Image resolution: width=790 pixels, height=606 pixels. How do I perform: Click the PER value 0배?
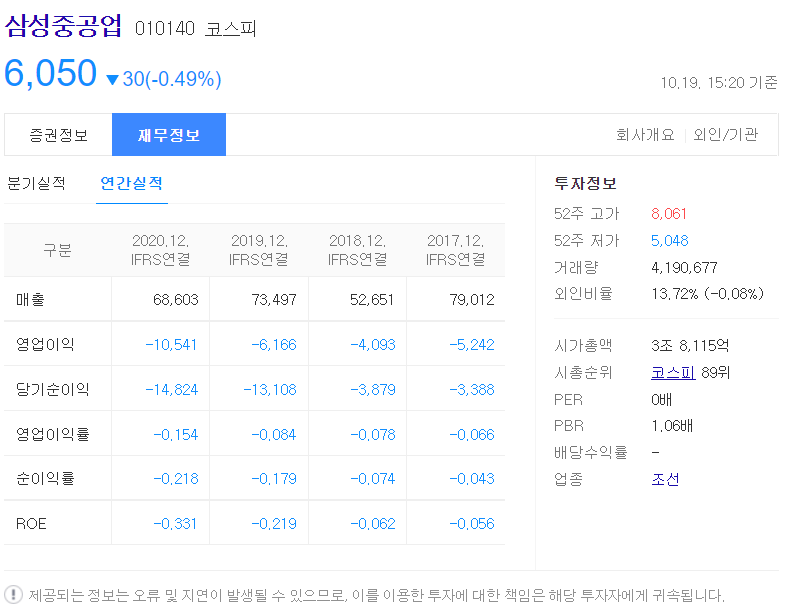662,400
